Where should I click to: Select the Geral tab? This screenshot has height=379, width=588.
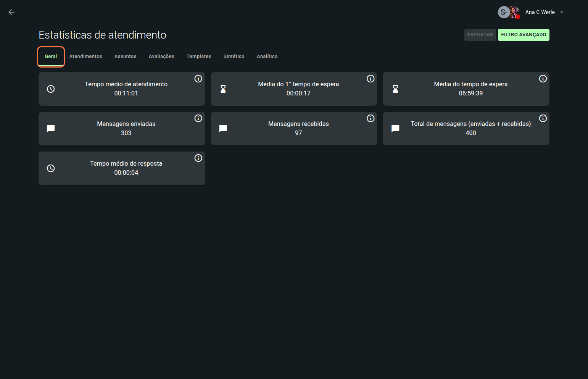pyautogui.click(x=51, y=56)
